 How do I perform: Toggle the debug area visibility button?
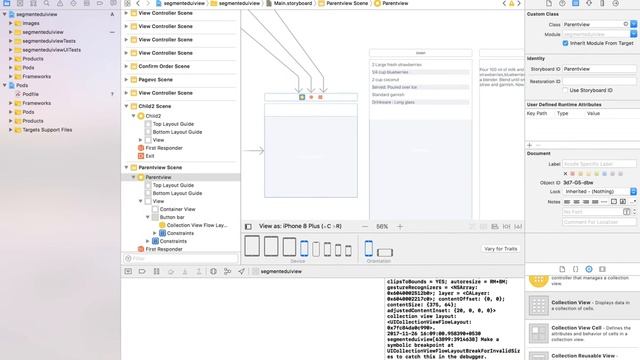[x=128, y=271]
